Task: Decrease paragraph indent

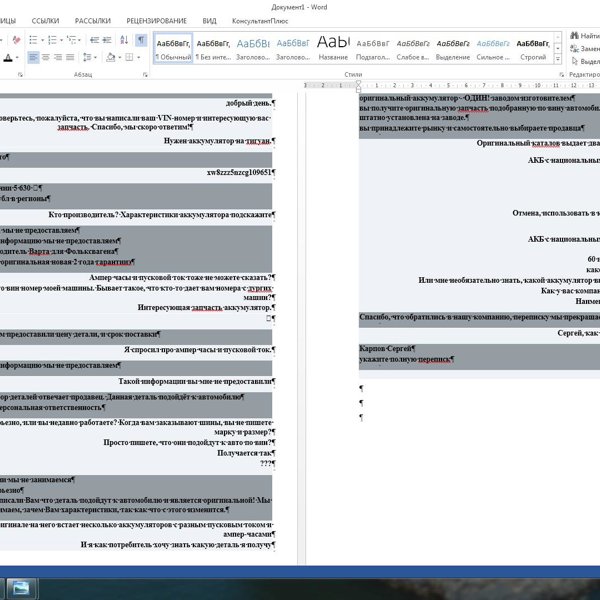Action: (x=94, y=40)
